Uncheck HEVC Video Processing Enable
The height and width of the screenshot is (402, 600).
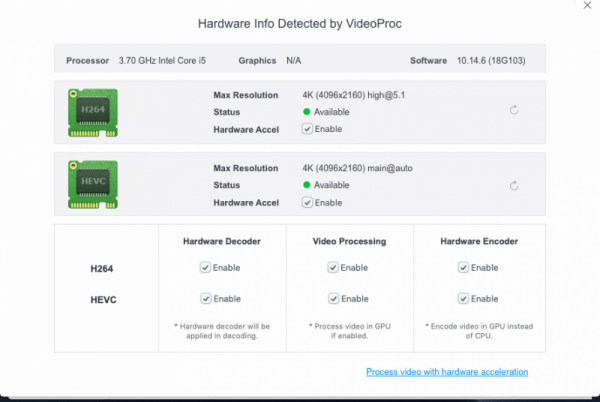point(333,299)
